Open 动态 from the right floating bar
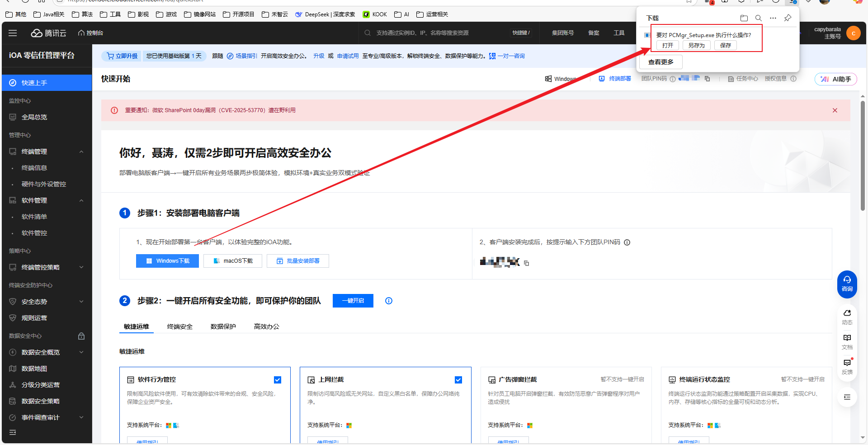Viewport: 868px width, 445px height. (847, 317)
